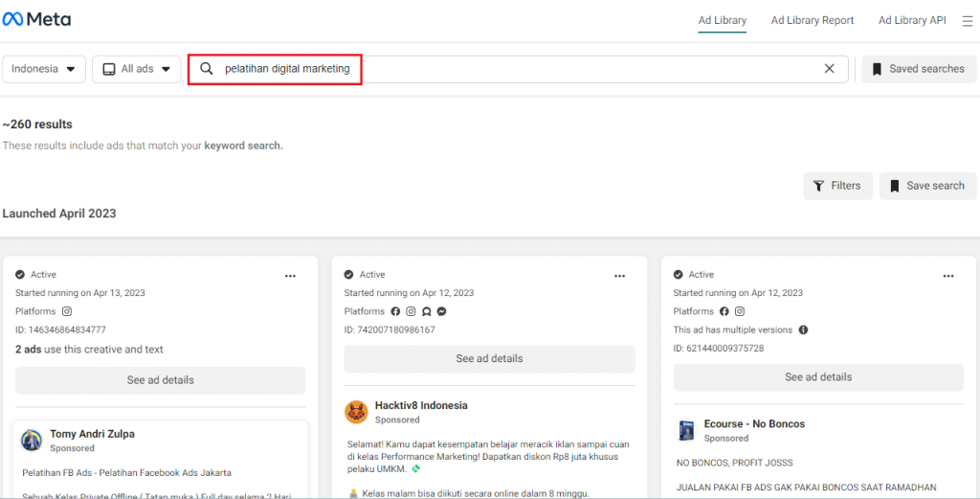Image resolution: width=980 pixels, height=499 pixels.
Task: Click 'Started running on Apr 13, 2023' text
Action: click(x=80, y=293)
